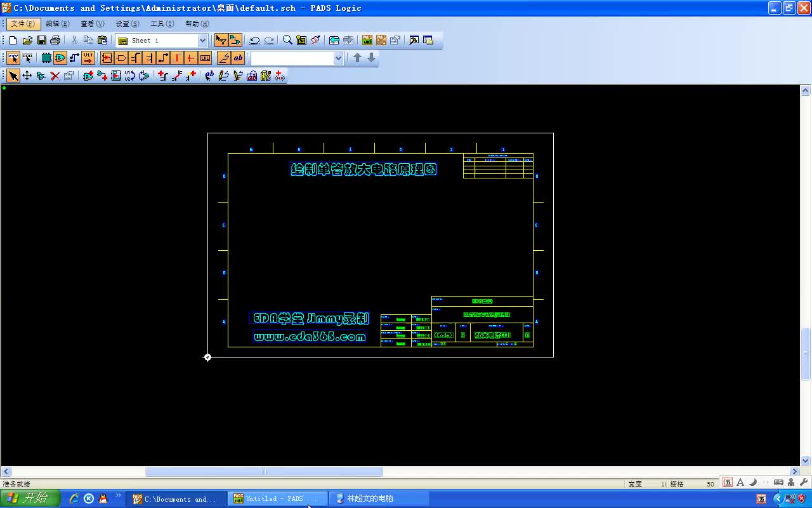The height and width of the screenshot is (508, 812).
Task: Open the Help (帮助) menu
Action: (197, 23)
